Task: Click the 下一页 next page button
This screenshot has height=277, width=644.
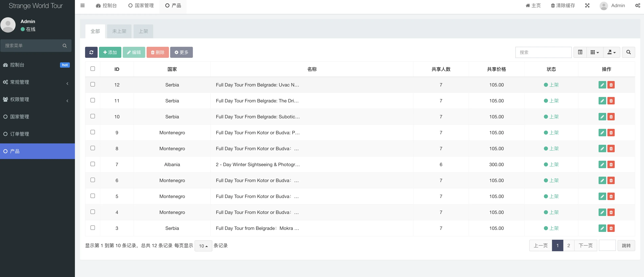Action: (586, 245)
